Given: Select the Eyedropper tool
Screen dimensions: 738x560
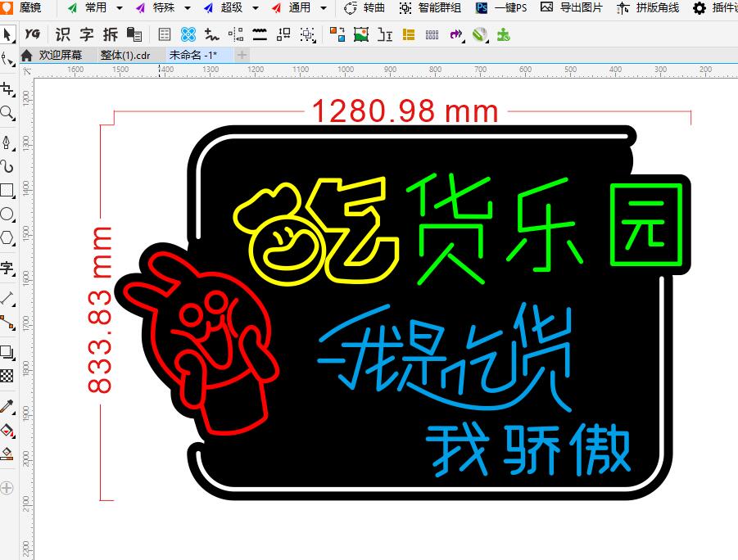Looking at the screenshot, I should point(7,406).
